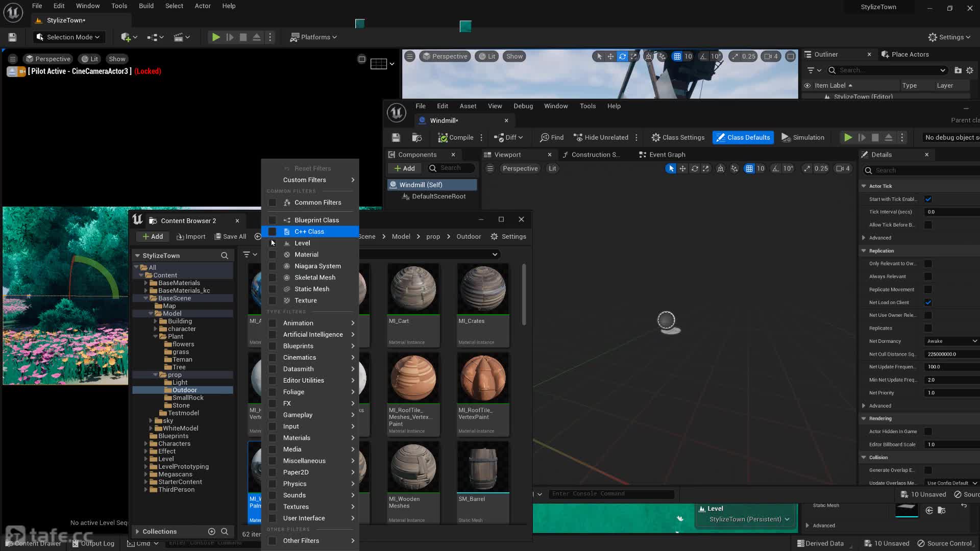Select the Outdoor folder in tree
This screenshot has width=980, height=551.
[x=183, y=390]
